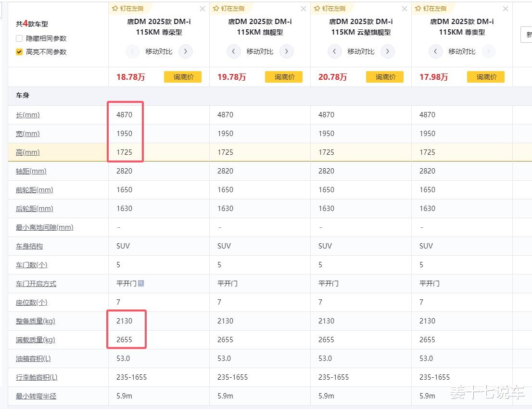This screenshot has height=409, width=532.
Task: Click 4870 length value in 尊荣型 column
Action: point(124,115)
